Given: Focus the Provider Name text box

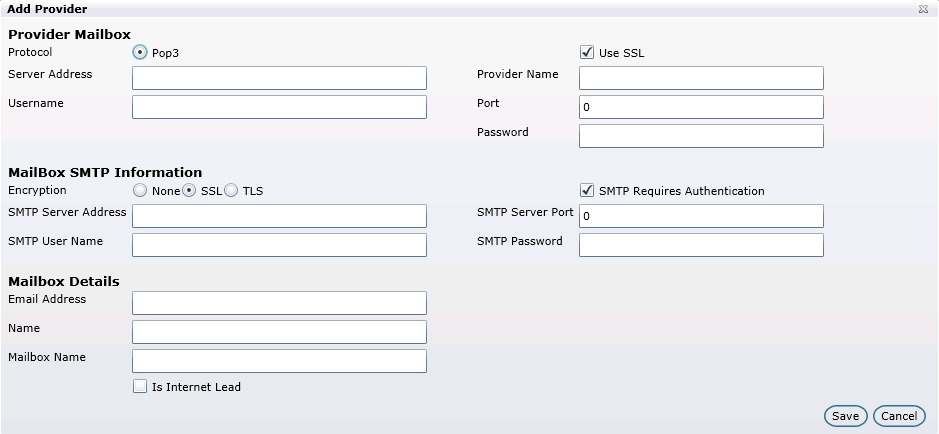Looking at the screenshot, I should [701, 78].
